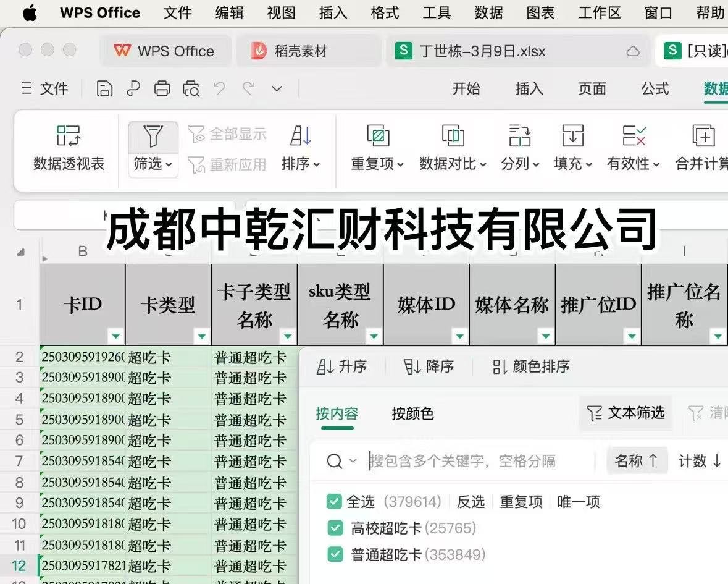728x584 pixels.
Task: Open the 重复项 duplicates tool
Action: pos(376,148)
